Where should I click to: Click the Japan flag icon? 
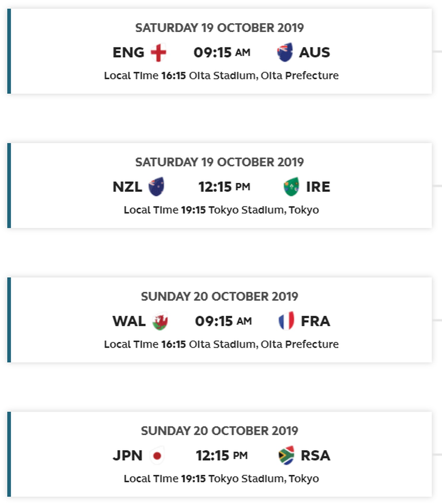pos(157,455)
